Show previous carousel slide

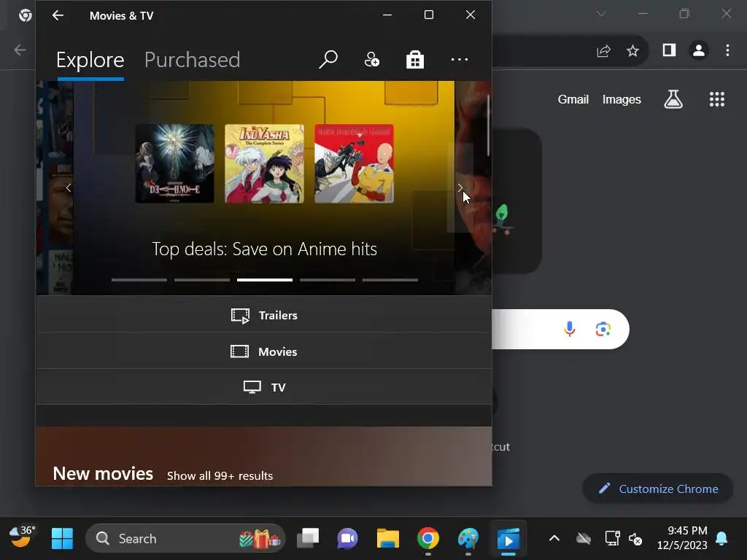(68, 188)
